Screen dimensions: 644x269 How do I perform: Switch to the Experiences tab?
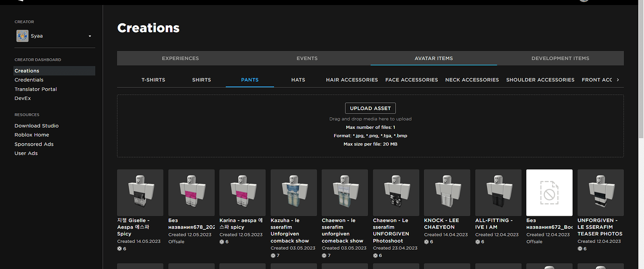click(x=180, y=58)
